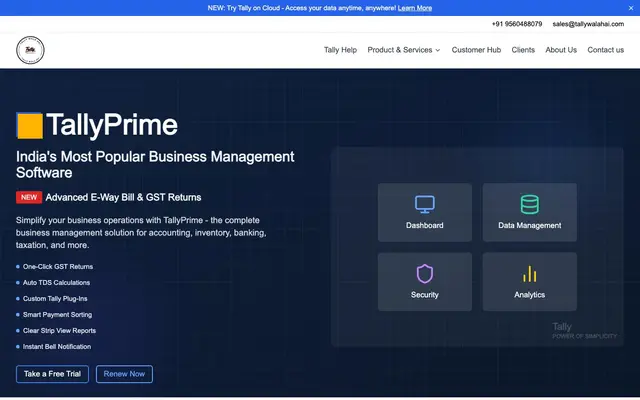Click the Clear Strip View Reports bullet
This screenshot has height=400, width=640.
click(x=59, y=331)
